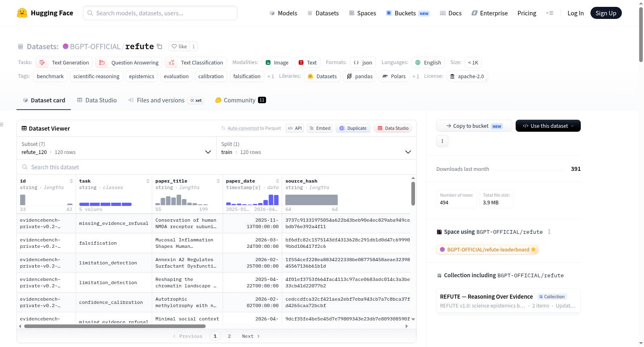
Task: Click the Embed button
Action: pos(320,128)
